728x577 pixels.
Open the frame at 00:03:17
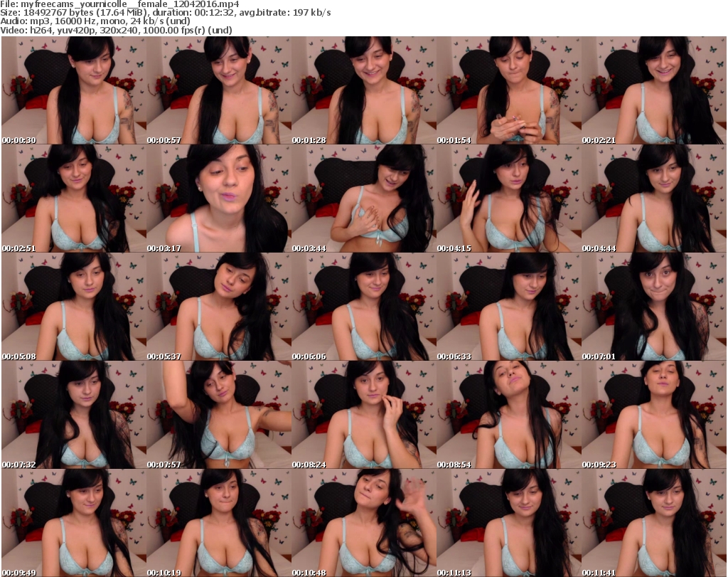(x=219, y=198)
